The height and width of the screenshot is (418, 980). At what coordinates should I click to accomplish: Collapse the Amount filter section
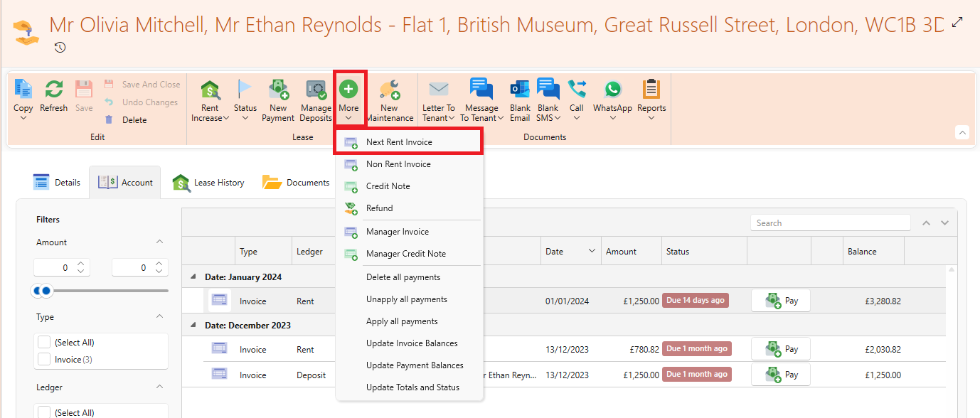159,242
